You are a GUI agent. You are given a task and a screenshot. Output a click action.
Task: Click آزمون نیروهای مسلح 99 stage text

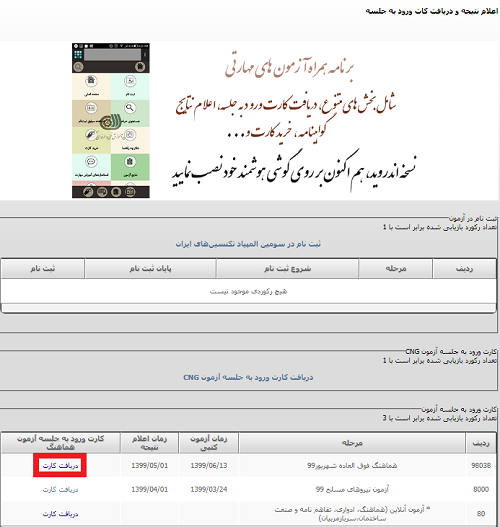point(352,489)
